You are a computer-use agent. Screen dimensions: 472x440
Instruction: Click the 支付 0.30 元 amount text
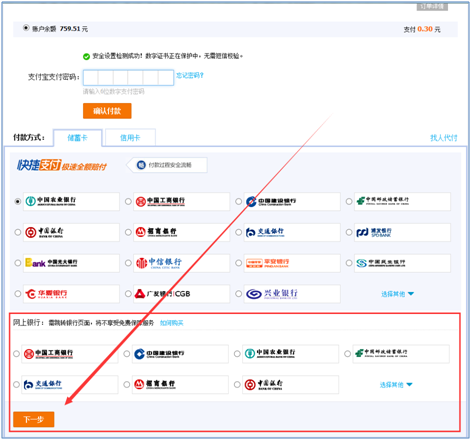pos(422,29)
